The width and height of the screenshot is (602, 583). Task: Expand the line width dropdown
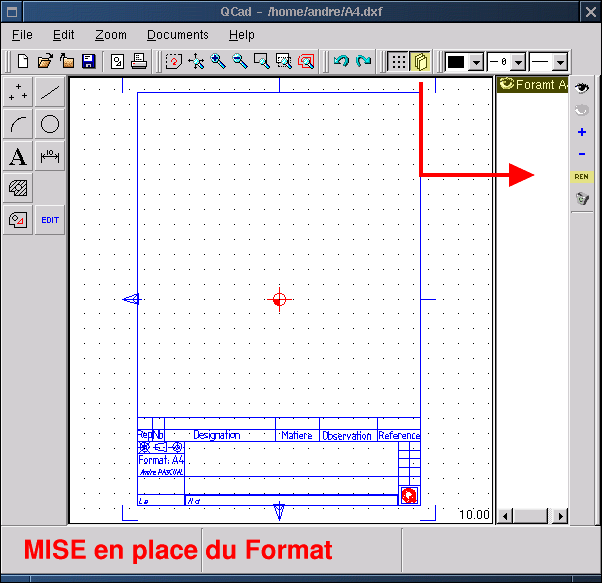pos(518,62)
